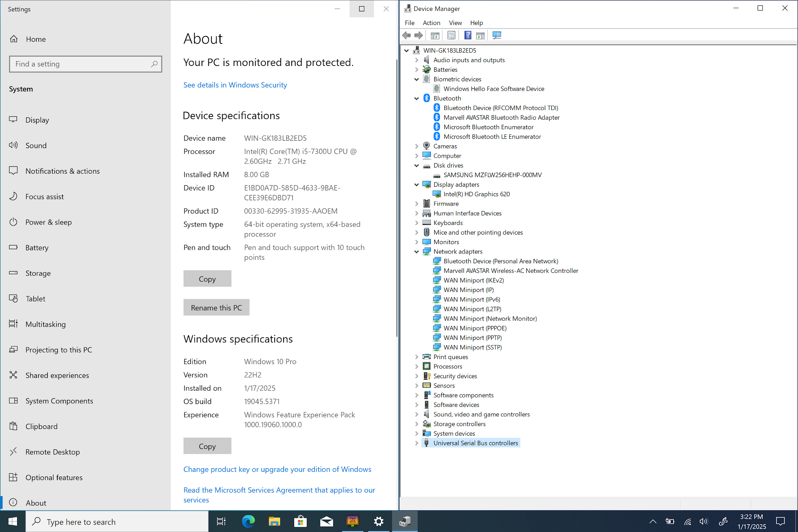Open the Help menu in Device Manager

click(x=476, y=23)
